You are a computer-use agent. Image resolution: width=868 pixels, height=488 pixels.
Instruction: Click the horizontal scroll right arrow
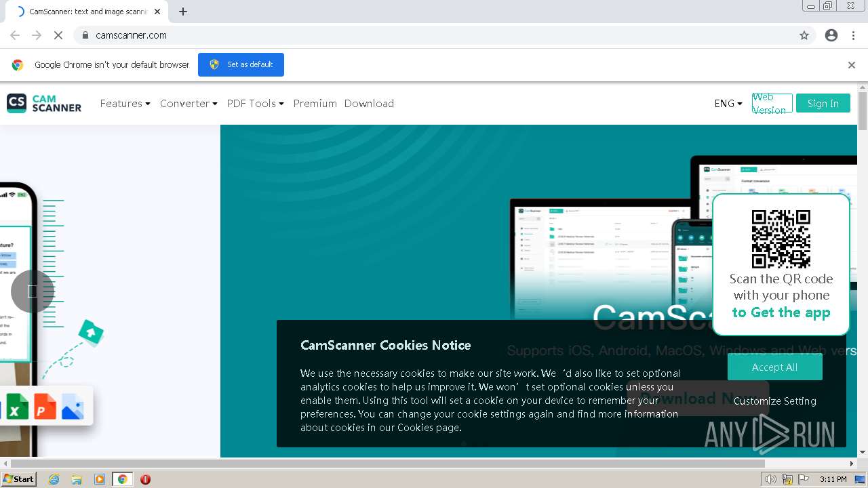[852, 464]
